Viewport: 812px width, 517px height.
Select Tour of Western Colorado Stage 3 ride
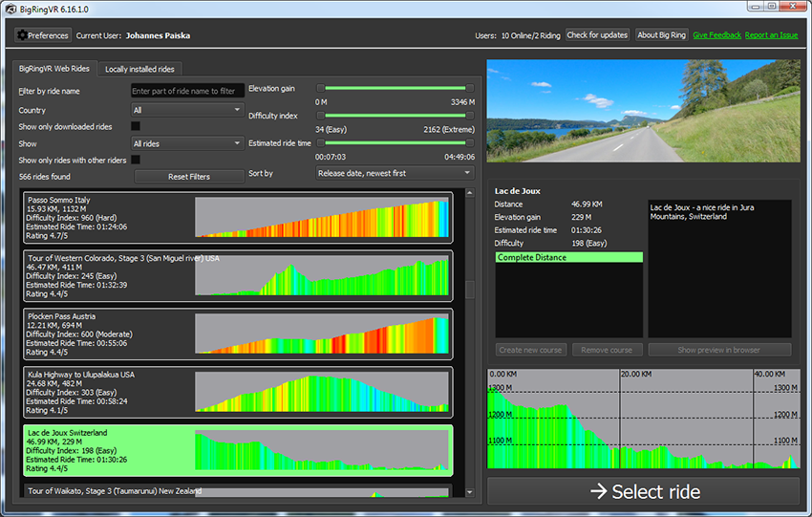pyautogui.click(x=238, y=275)
